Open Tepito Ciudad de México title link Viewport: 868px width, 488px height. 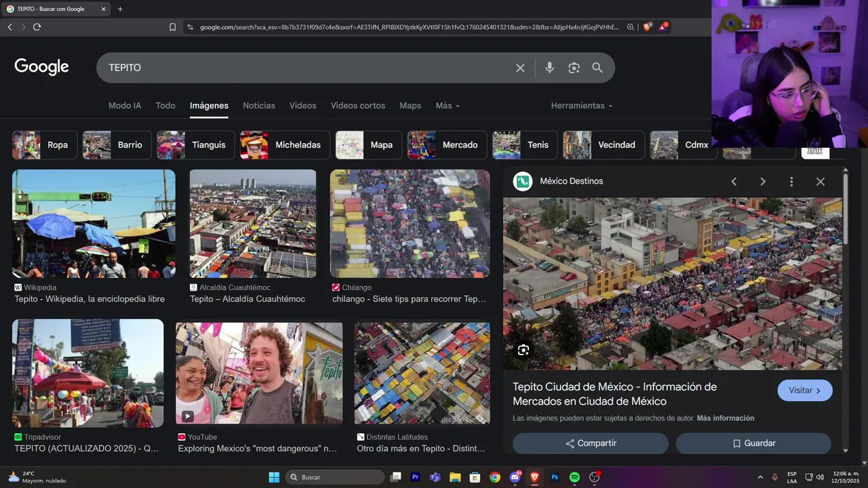click(614, 394)
